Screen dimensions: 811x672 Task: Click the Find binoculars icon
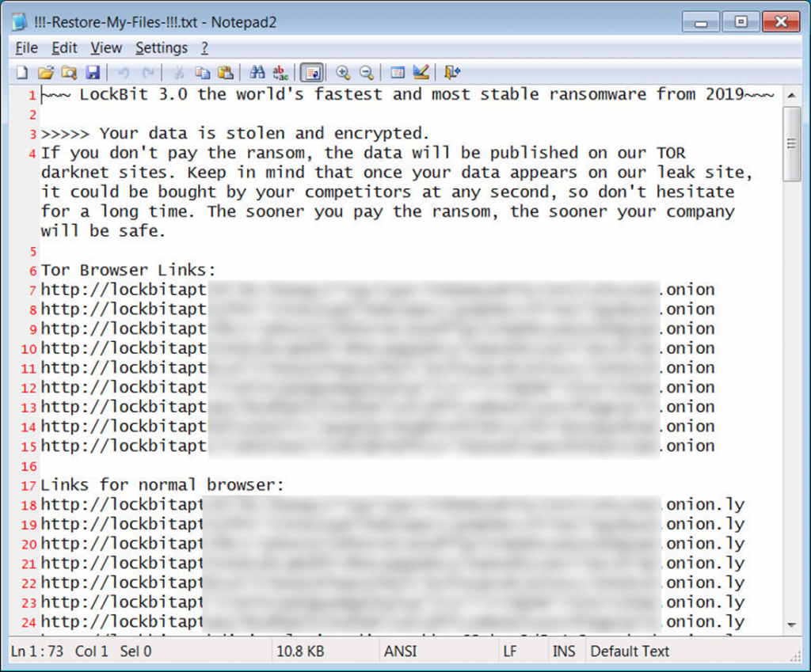(x=257, y=73)
